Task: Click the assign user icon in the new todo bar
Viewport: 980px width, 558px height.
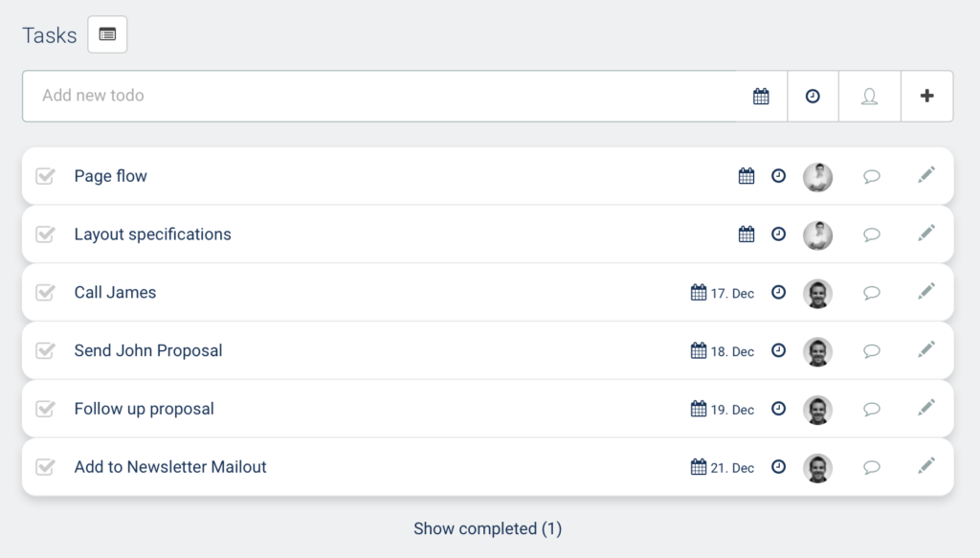Action: [x=869, y=96]
